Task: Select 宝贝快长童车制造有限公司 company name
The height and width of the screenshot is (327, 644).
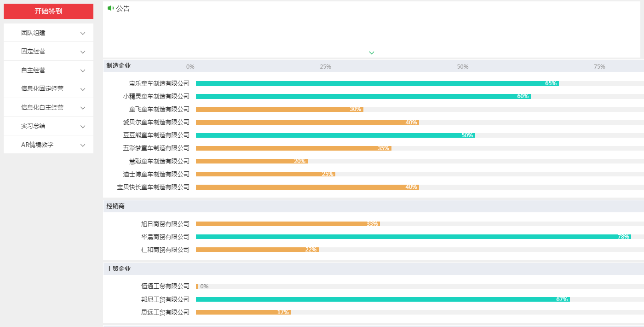Action: [x=153, y=187]
